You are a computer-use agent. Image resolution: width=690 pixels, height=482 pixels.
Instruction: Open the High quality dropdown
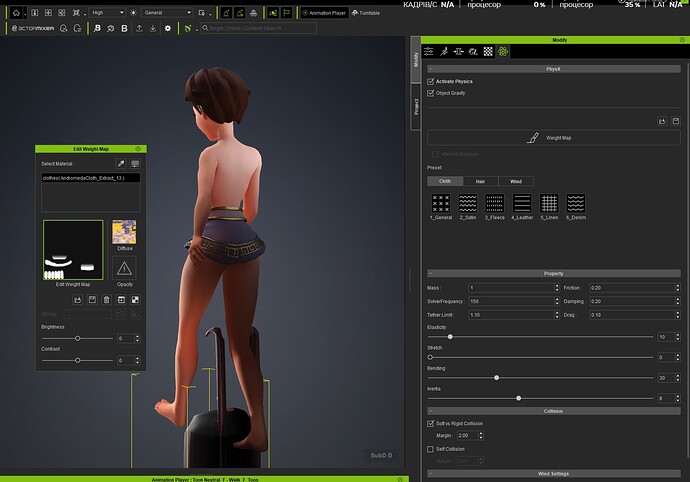coord(107,13)
